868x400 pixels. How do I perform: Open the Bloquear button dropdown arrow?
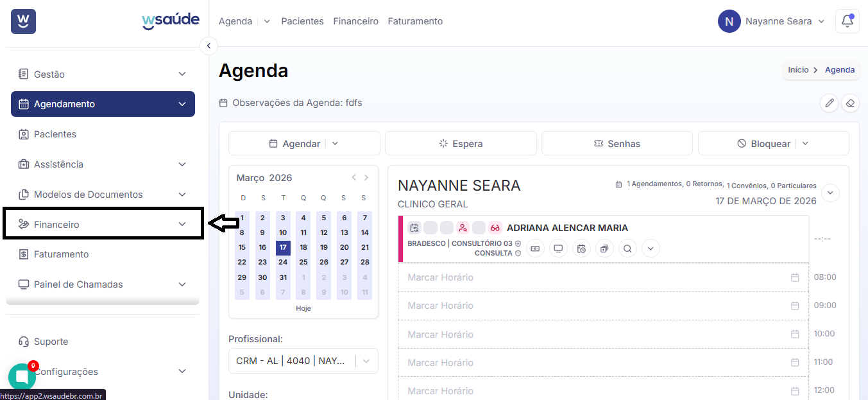(805, 144)
